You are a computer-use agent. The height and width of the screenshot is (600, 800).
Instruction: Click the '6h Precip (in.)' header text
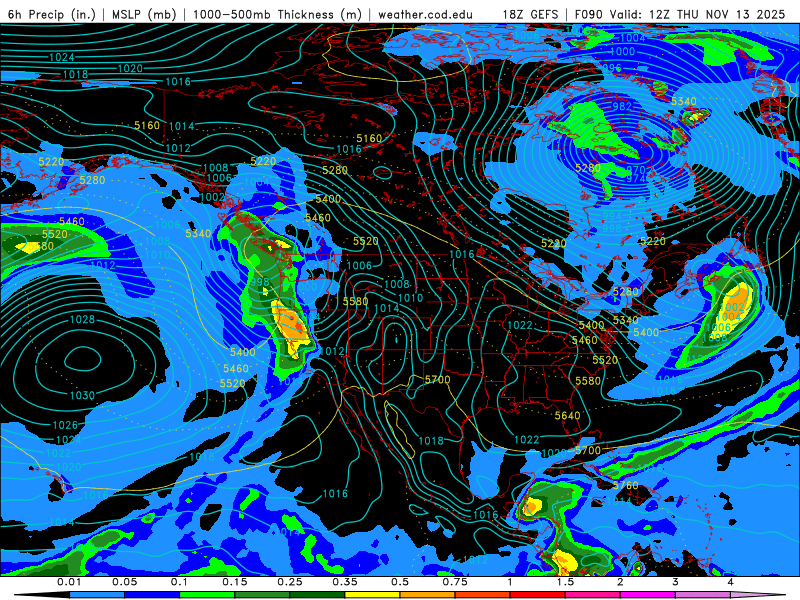coord(52,14)
